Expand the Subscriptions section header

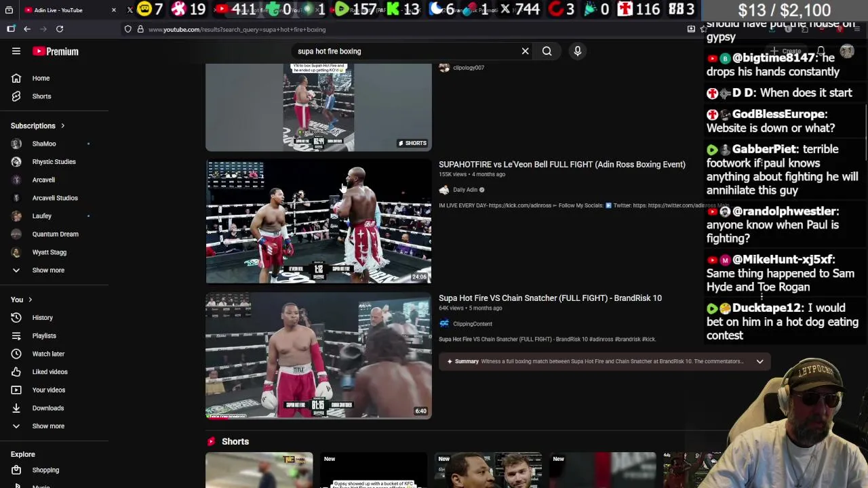click(37, 125)
